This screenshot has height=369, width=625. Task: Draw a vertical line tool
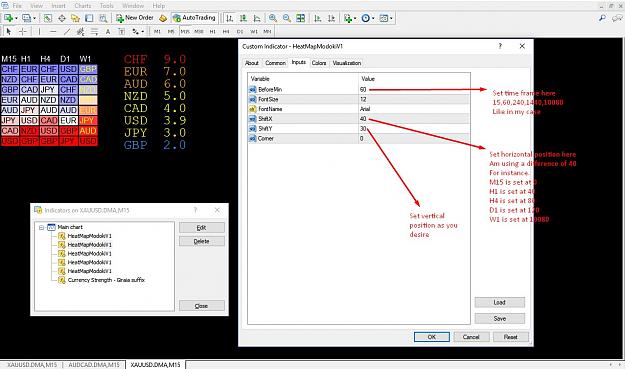coord(39,31)
